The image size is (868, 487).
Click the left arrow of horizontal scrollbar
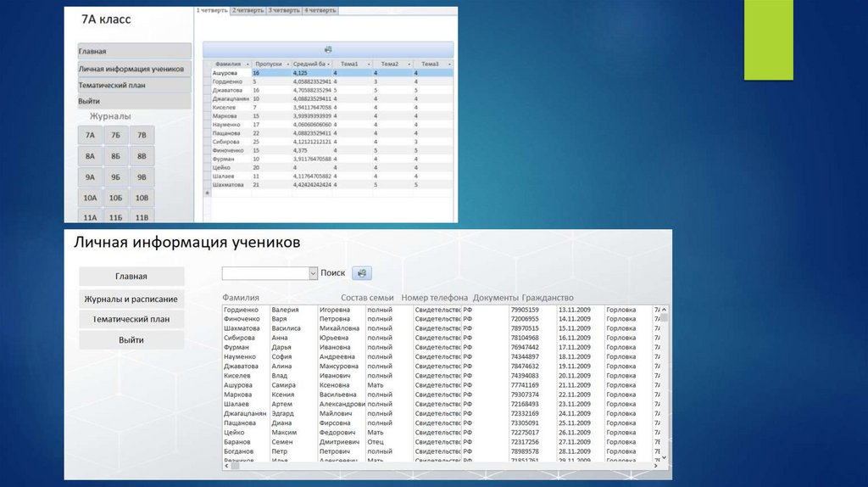[225, 466]
